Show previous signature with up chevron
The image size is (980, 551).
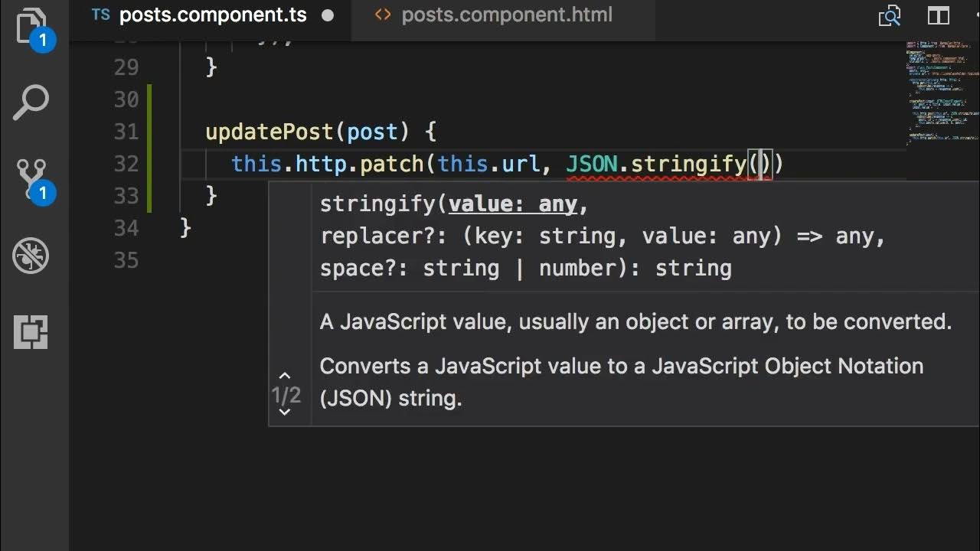coord(285,376)
